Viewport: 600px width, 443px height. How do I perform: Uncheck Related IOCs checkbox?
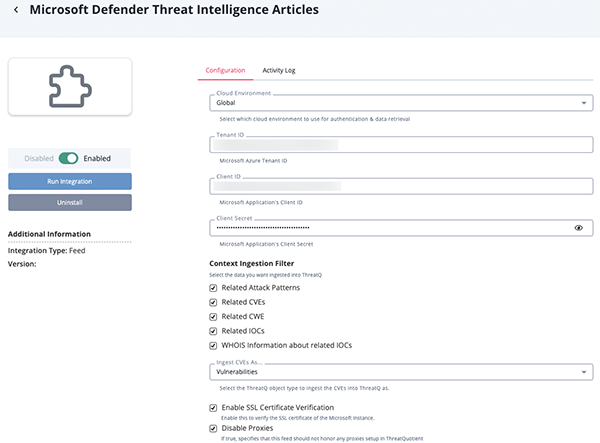213,331
